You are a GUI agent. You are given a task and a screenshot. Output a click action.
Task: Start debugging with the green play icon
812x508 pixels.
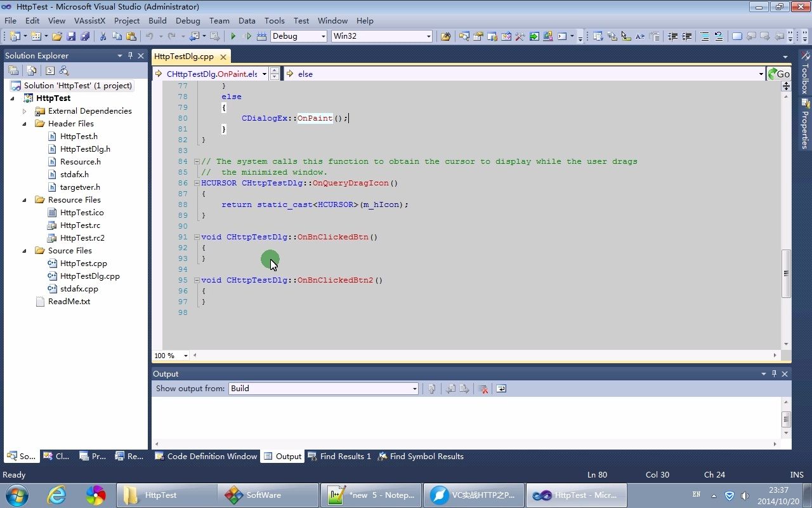click(x=233, y=36)
